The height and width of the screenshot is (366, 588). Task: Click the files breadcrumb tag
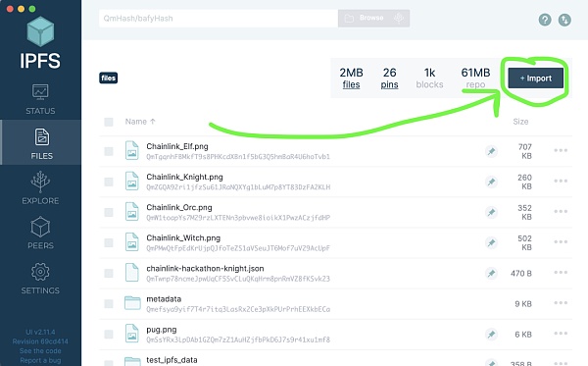click(109, 78)
